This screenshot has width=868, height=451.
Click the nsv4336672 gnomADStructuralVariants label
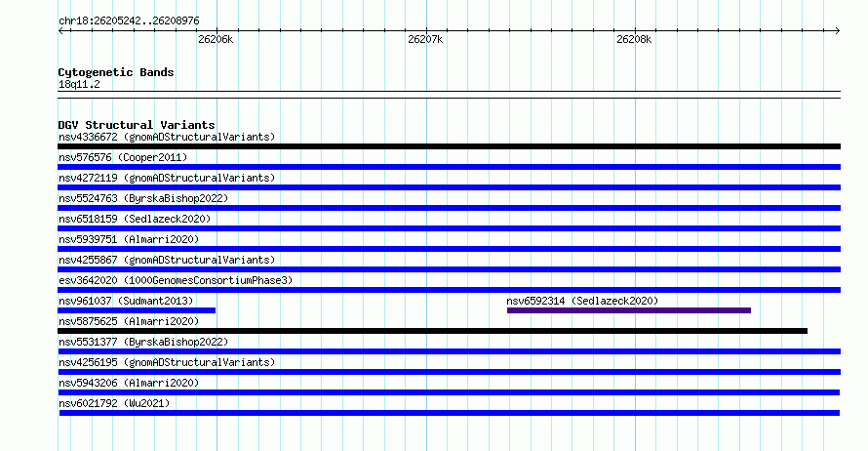167,137
